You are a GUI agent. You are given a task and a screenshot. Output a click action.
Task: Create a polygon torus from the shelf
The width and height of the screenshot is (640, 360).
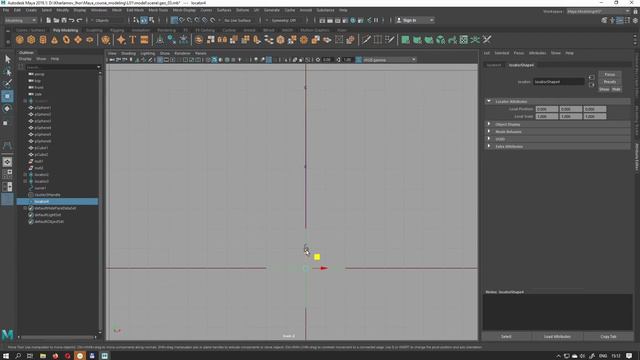click(x=66, y=40)
